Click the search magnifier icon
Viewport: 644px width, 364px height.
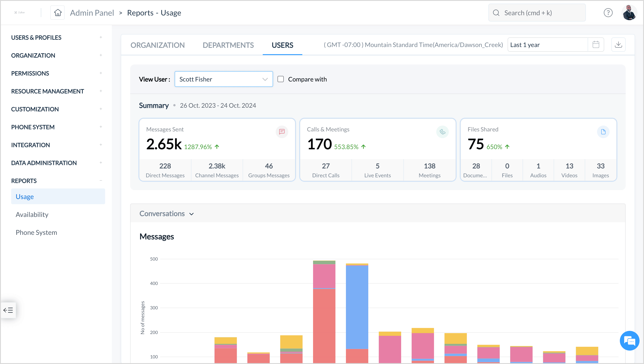pyautogui.click(x=496, y=13)
